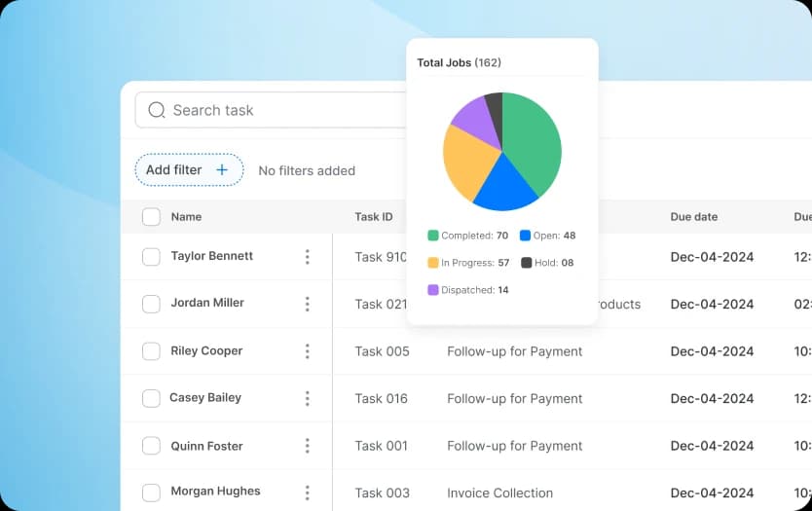Check the box for Morgan Hughes
The height and width of the screenshot is (511, 812).
[x=151, y=493]
